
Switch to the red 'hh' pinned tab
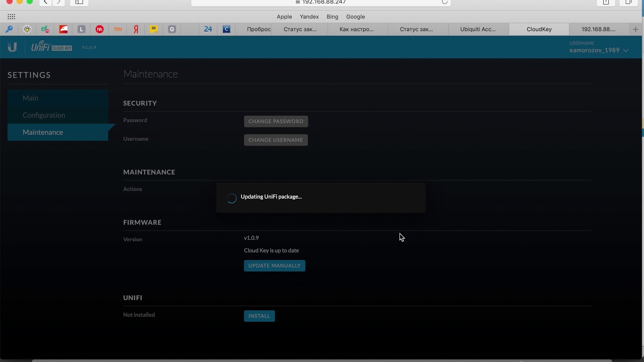point(100,29)
